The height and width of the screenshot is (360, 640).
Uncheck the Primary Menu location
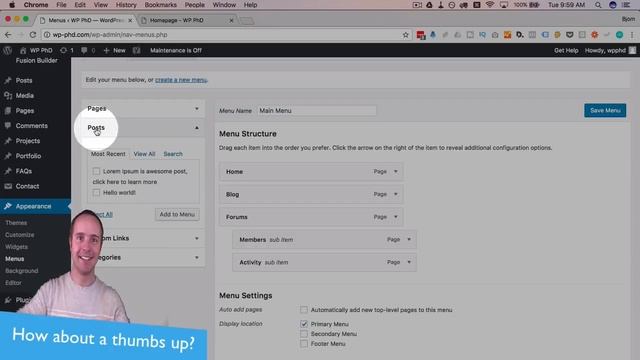pos(304,324)
